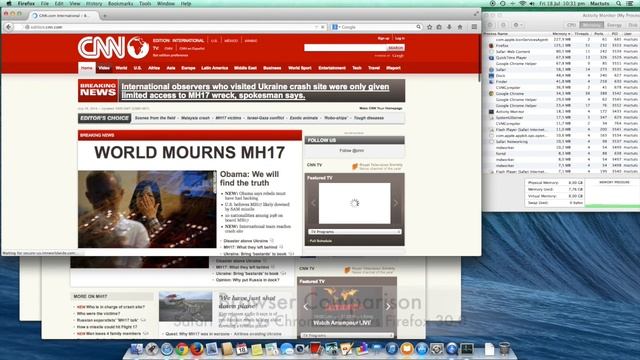
Task: Click the Sign up link on CNN header
Action: click(x=383, y=38)
